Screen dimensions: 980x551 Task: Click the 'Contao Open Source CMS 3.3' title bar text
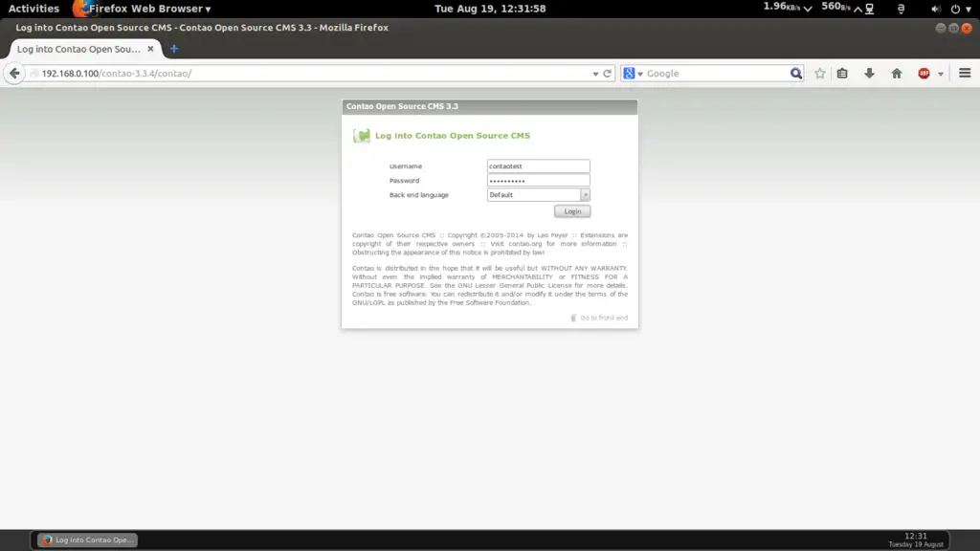click(x=403, y=106)
